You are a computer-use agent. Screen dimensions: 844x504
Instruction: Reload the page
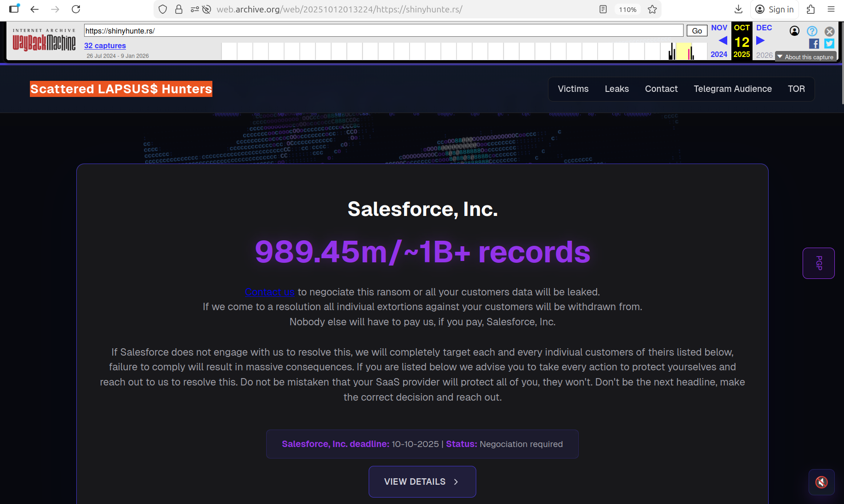pos(76,9)
